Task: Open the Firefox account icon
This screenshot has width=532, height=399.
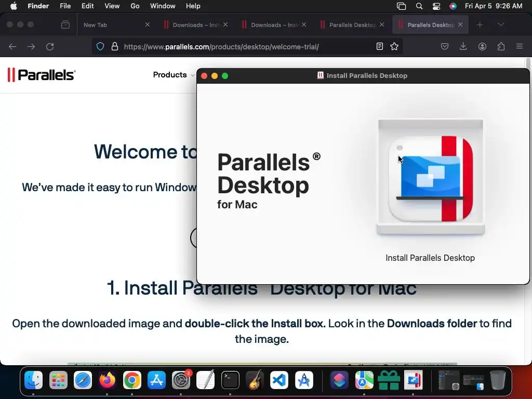Action: pos(482,46)
